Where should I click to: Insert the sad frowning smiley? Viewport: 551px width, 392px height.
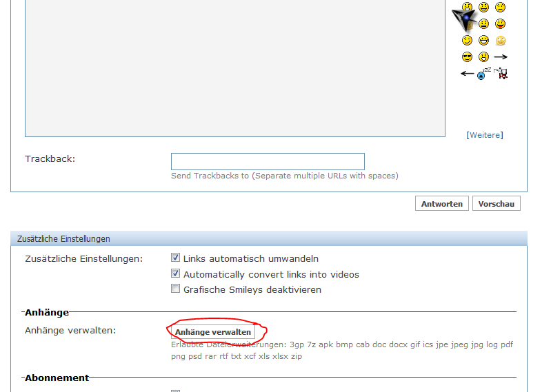501,8
